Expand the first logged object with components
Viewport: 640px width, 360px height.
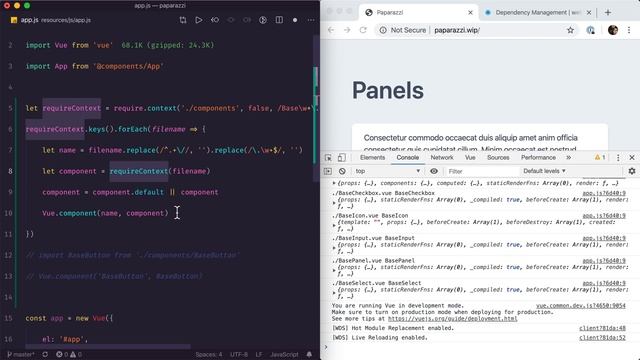tap(334, 183)
